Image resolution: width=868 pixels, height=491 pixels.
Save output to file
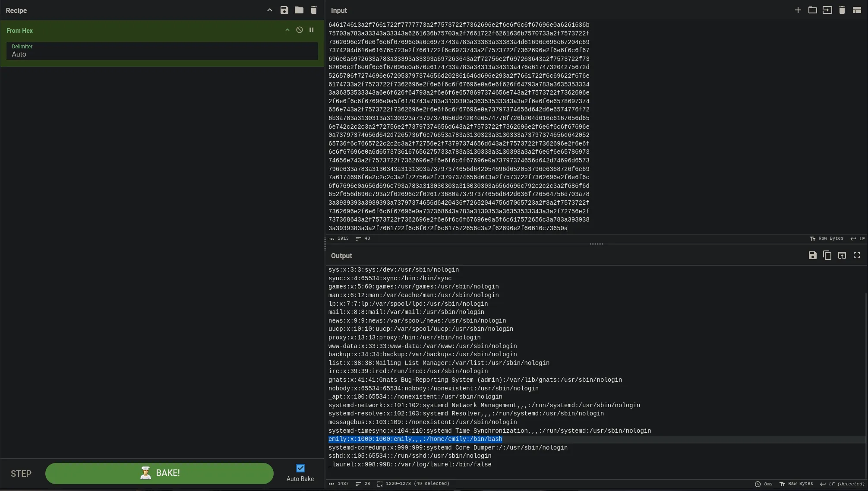812,256
